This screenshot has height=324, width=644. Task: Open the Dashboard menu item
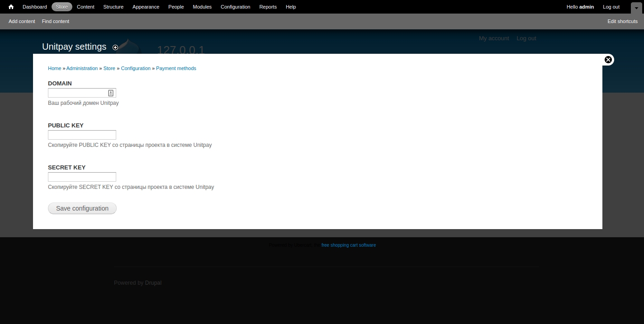coord(35,7)
